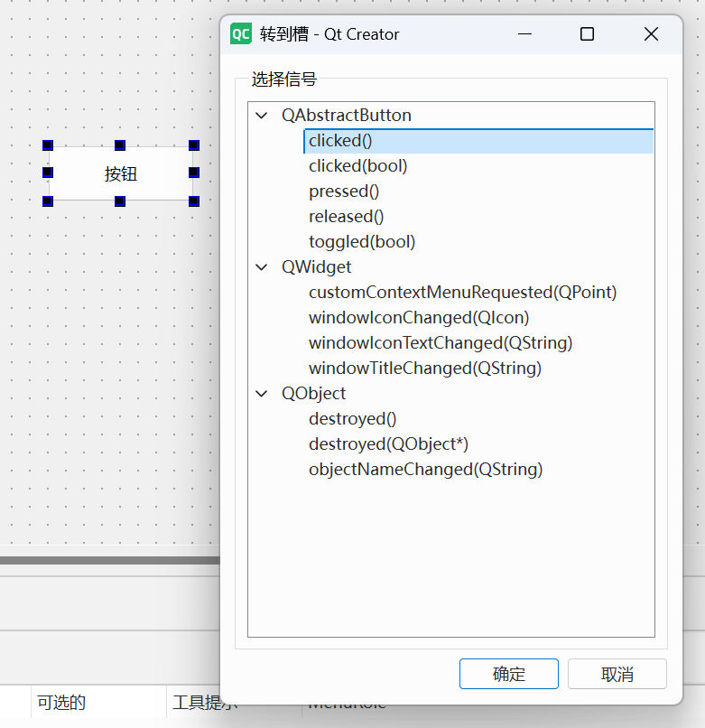Select the destroyed() signal
This screenshot has width=705, height=728.
pyautogui.click(x=352, y=419)
